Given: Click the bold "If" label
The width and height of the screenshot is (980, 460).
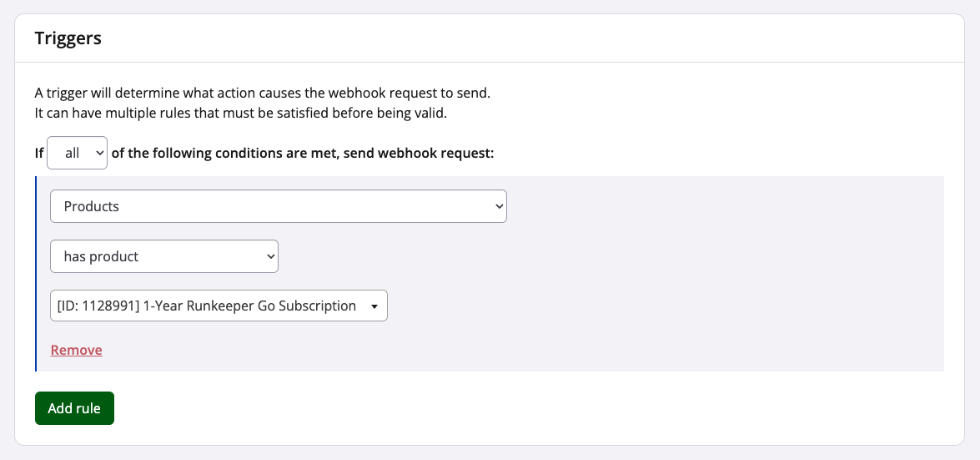Looking at the screenshot, I should coord(38,154).
